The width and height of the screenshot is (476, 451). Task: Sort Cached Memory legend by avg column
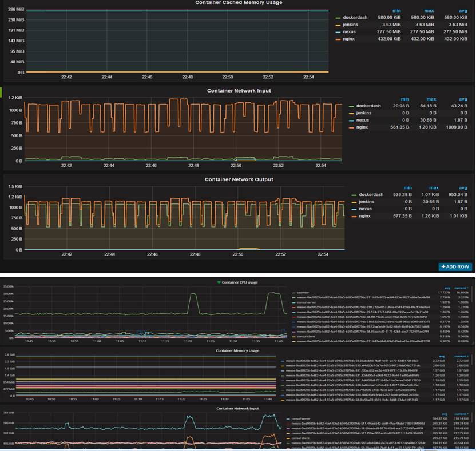(463, 11)
